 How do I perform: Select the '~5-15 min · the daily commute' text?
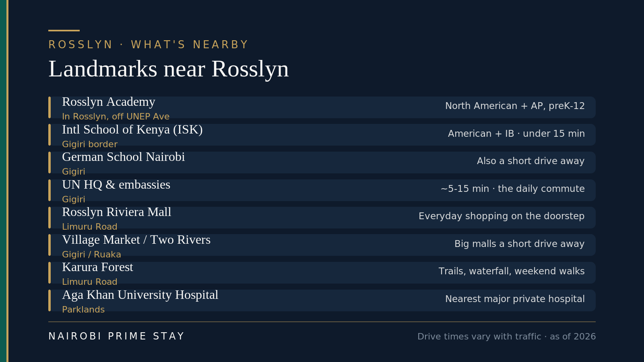pos(513,189)
